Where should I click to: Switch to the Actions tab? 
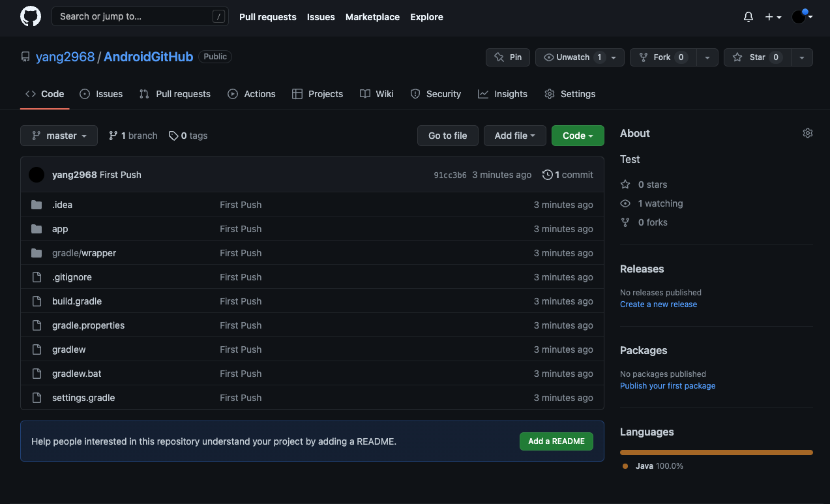252,94
